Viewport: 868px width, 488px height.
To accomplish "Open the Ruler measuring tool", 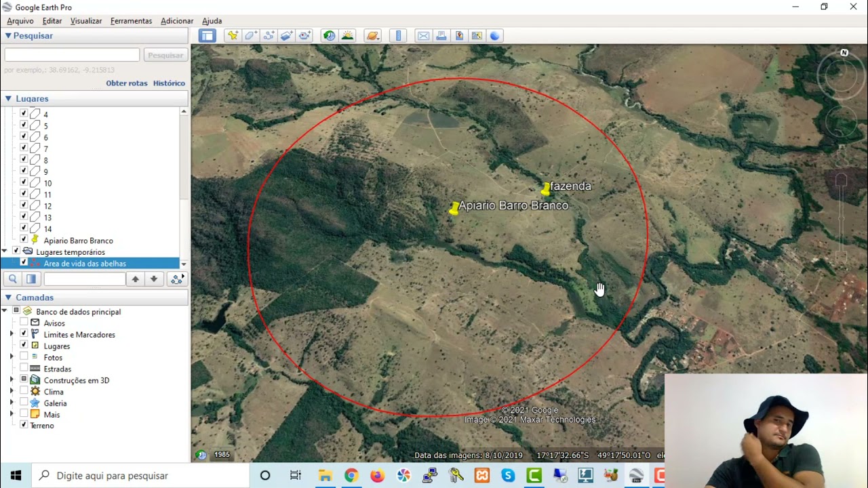I will pos(398,36).
